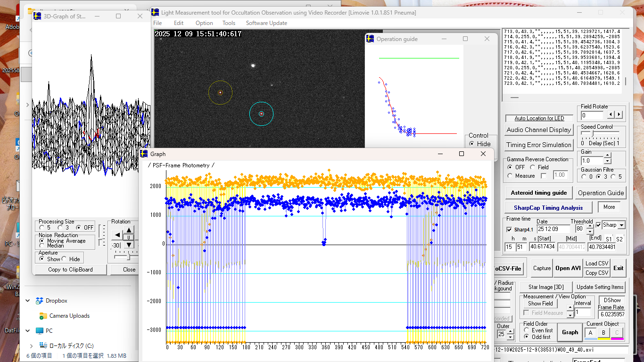The width and height of the screenshot is (644, 362).
Task: Increase the Gain value with up arrow
Action: pyautogui.click(x=607, y=156)
